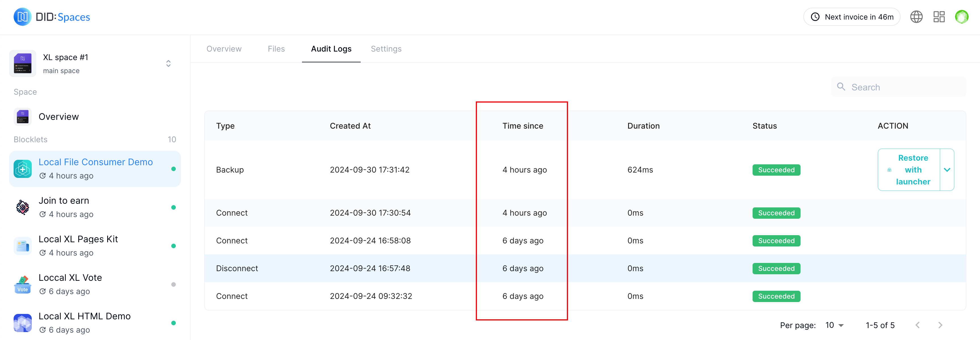
Task: Expand the XL space #1 selector
Action: tap(168, 63)
